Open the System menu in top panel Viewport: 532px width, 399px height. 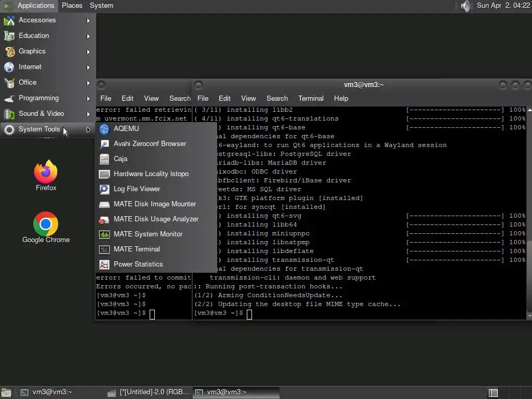point(101,5)
